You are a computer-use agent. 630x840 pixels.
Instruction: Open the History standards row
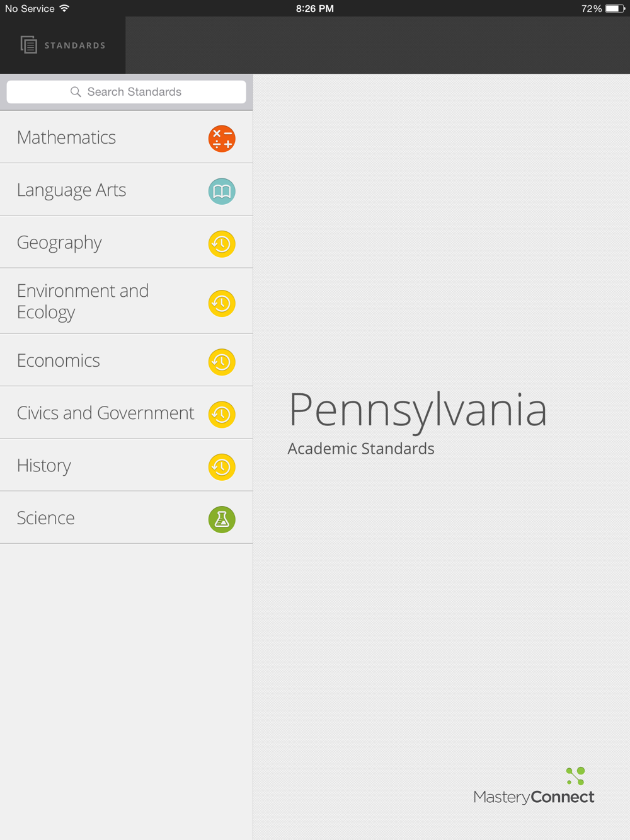(126, 465)
